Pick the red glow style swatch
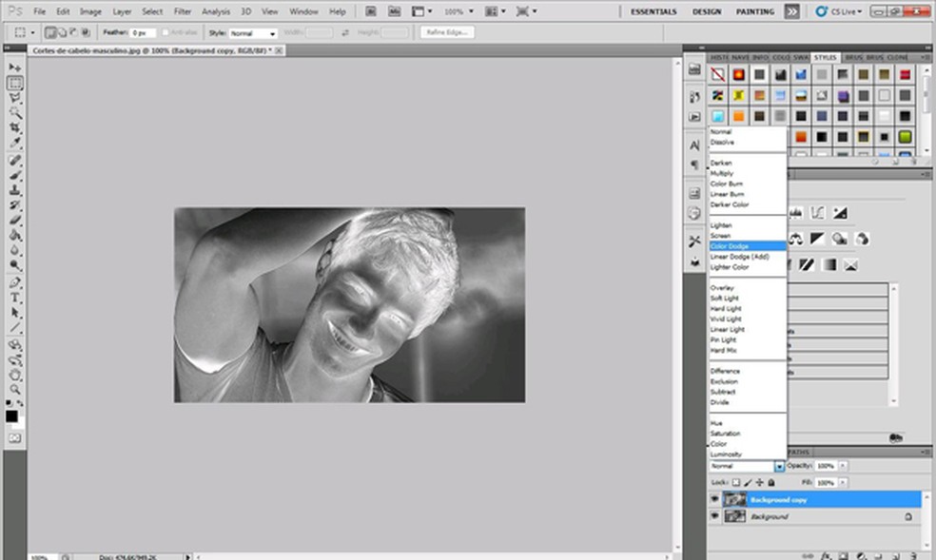This screenshot has width=936, height=560. click(739, 75)
